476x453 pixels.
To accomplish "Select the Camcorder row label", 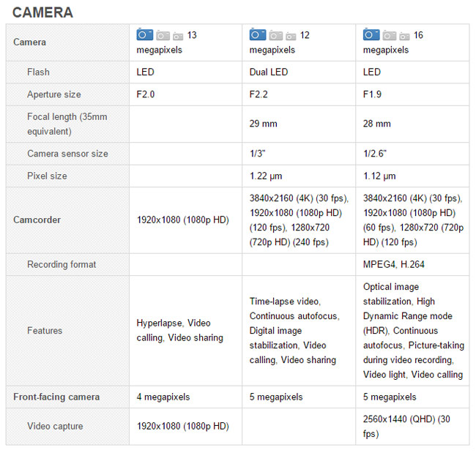I will click(37, 220).
